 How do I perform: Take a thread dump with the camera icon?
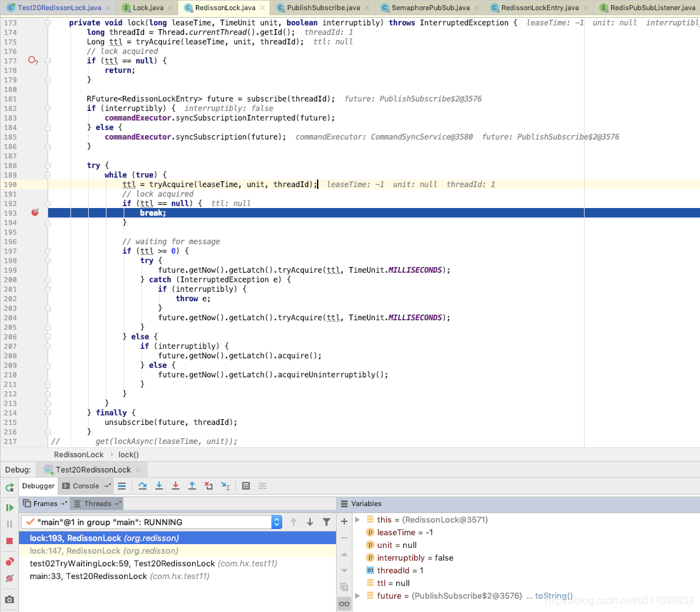click(x=10, y=599)
